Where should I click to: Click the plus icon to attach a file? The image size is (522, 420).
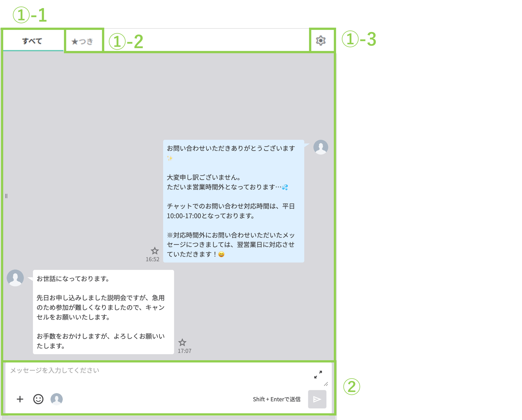click(20, 399)
